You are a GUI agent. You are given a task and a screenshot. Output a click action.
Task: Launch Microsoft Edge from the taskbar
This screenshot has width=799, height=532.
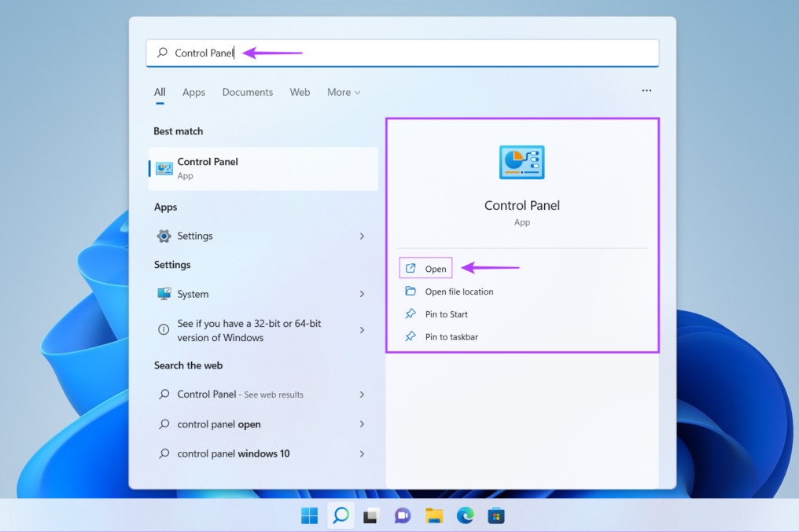[x=465, y=515]
